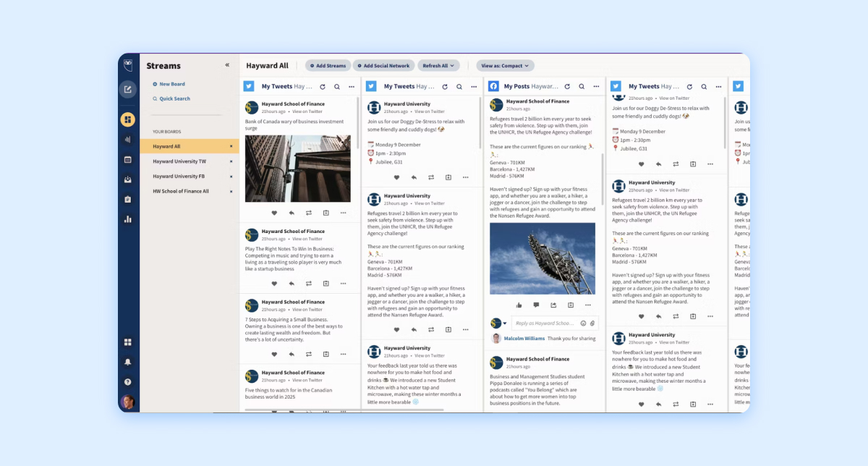This screenshot has height=466, width=868.
Task: Attach a file in the Facebook reply box
Action: click(x=592, y=323)
